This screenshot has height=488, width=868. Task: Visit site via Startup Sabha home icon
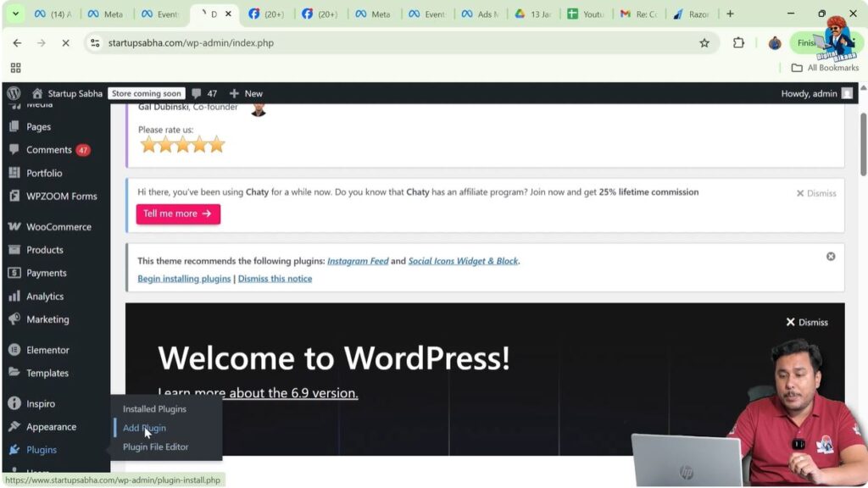(37, 93)
